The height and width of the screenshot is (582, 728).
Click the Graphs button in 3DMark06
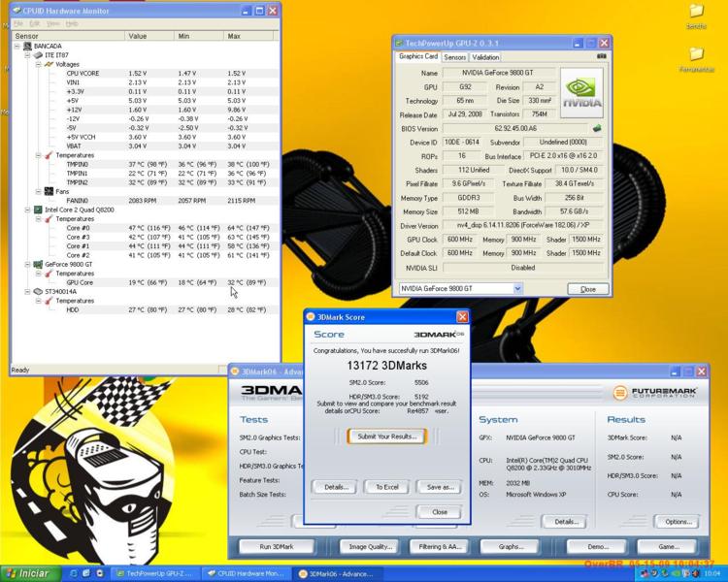(511, 547)
